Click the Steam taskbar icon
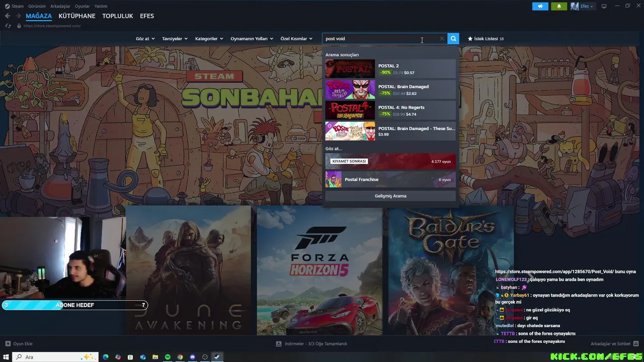 [217, 357]
